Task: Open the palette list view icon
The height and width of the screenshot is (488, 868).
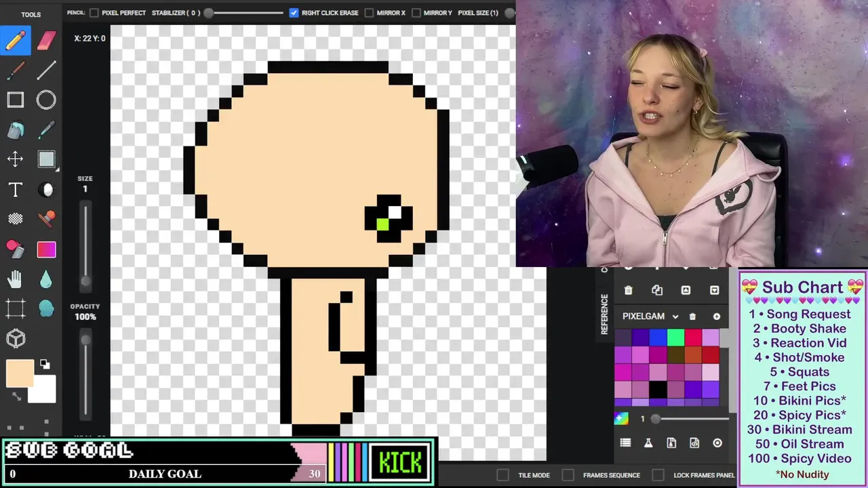Action: (625, 443)
